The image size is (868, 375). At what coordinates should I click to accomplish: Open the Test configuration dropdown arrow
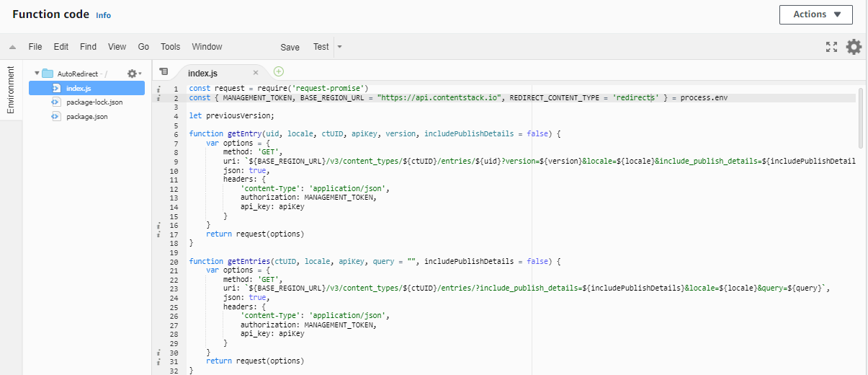coord(339,47)
